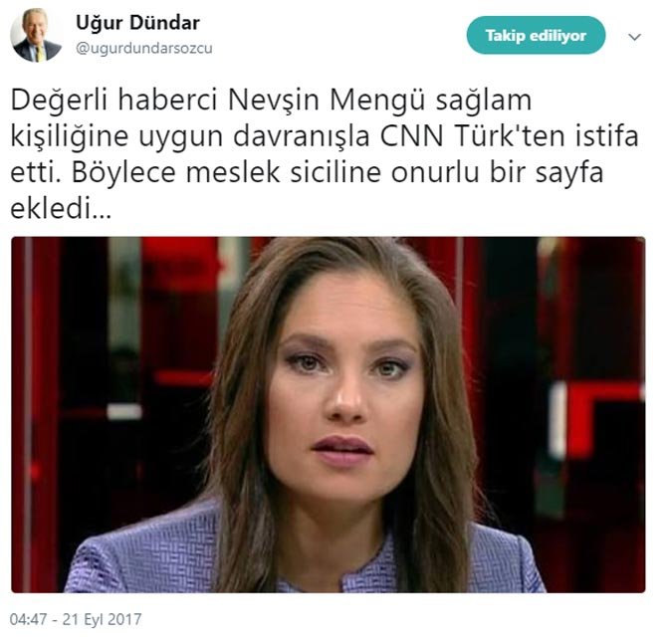Click the Uğur Dündar display name
This screenshot has width=667, height=644.
click(x=137, y=23)
